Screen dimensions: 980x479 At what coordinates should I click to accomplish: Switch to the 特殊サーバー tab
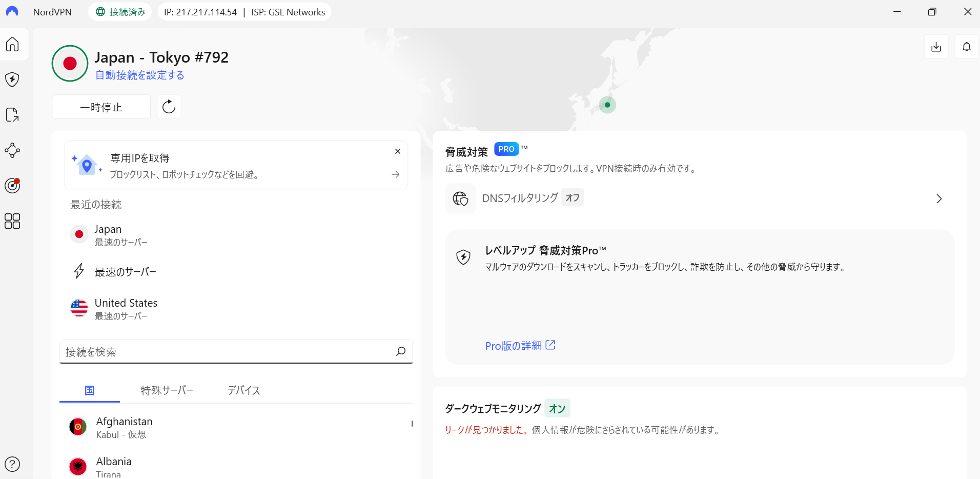point(167,391)
